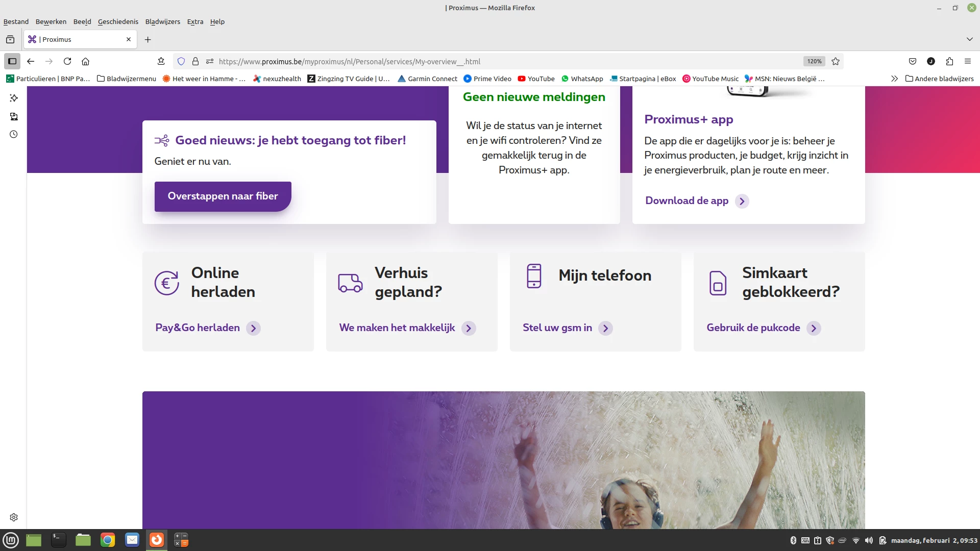The width and height of the screenshot is (980, 551).
Task: Show more bookmarks with double chevron
Action: tap(894, 79)
